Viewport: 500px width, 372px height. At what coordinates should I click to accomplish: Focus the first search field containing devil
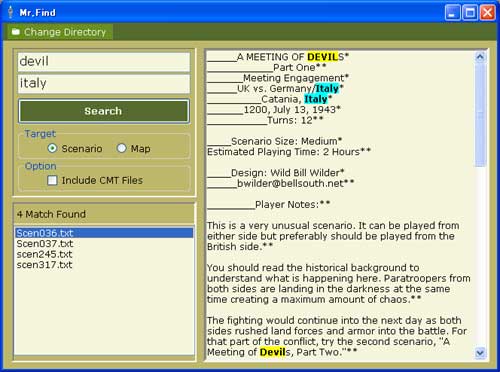click(x=104, y=62)
